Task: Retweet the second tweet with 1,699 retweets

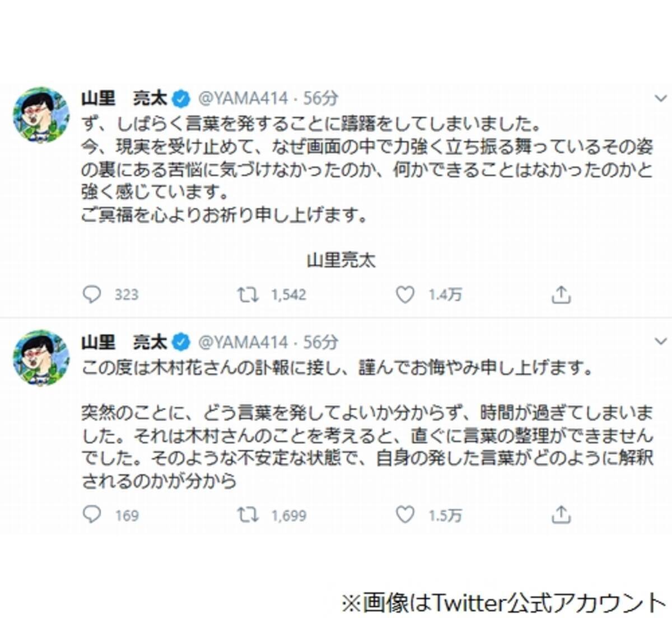Action: tap(248, 514)
